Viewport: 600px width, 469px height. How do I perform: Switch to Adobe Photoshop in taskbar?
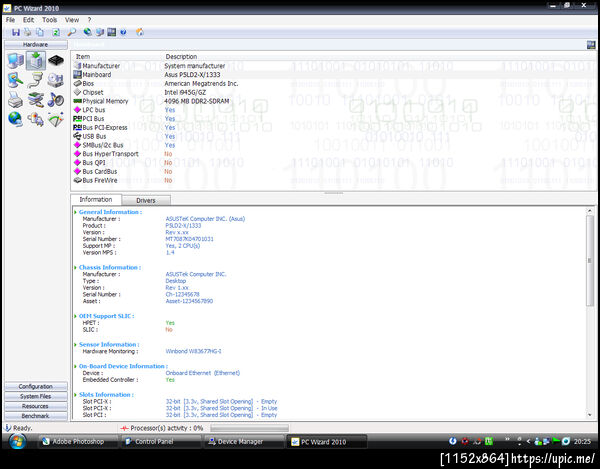click(78, 441)
